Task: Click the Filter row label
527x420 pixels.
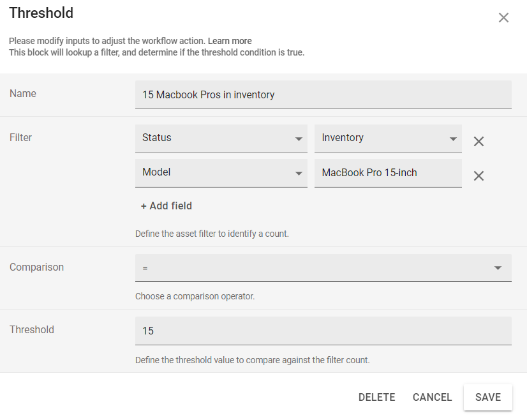Action: 21,137
